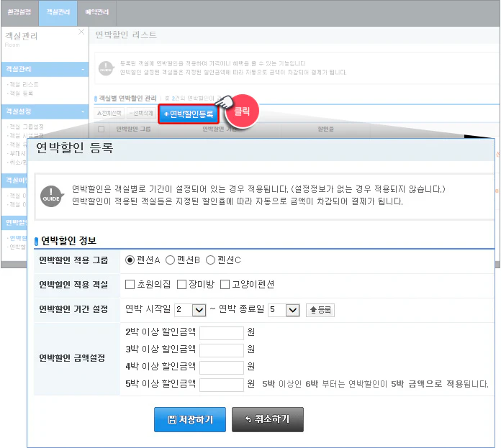Click the 전체선택 button in the list
The width and height of the screenshot is (501, 448).
click(x=109, y=113)
